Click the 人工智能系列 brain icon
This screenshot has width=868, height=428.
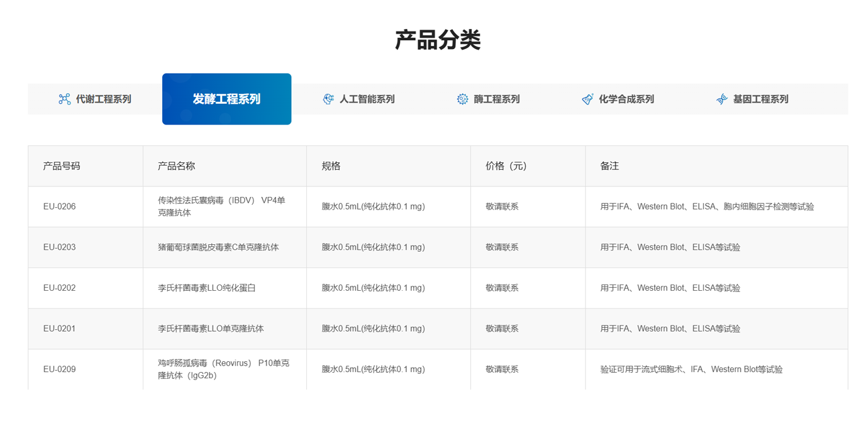tap(328, 99)
